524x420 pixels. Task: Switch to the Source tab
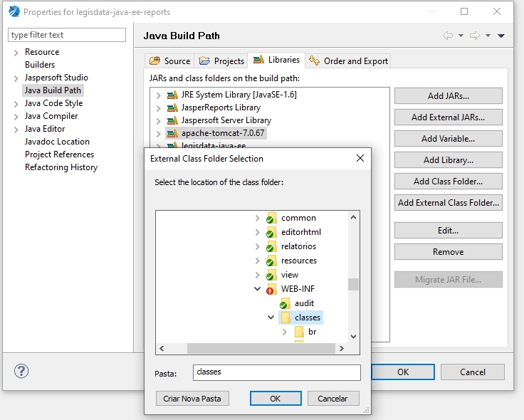[169, 61]
